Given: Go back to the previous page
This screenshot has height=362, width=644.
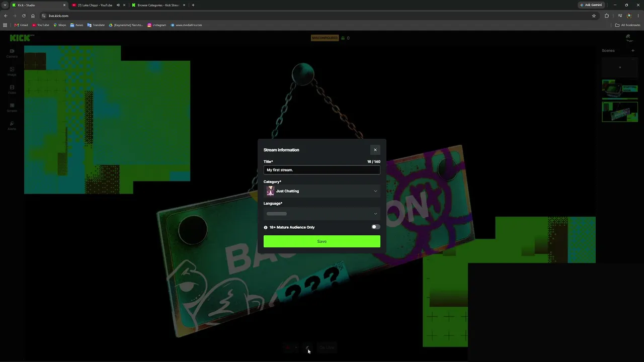Looking at the screenshot, I should [6, 16].
